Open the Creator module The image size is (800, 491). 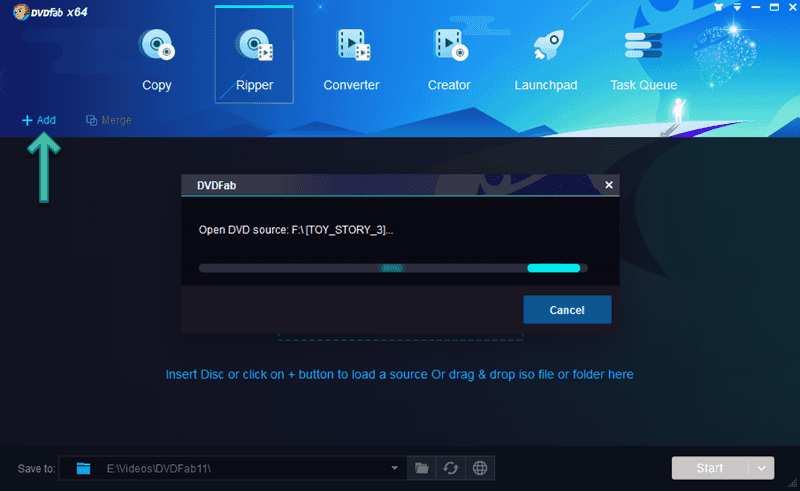click(x=449, y=60)
